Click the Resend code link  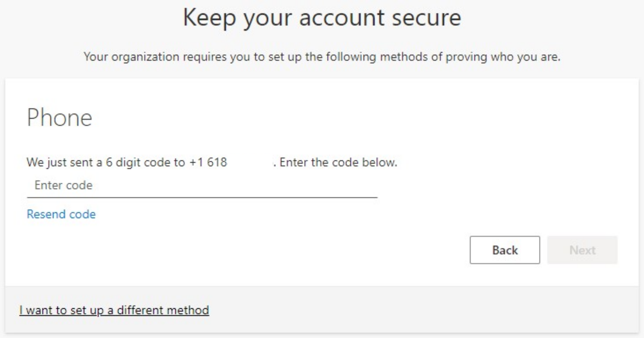pyautogui.click(x=61, y=214)
